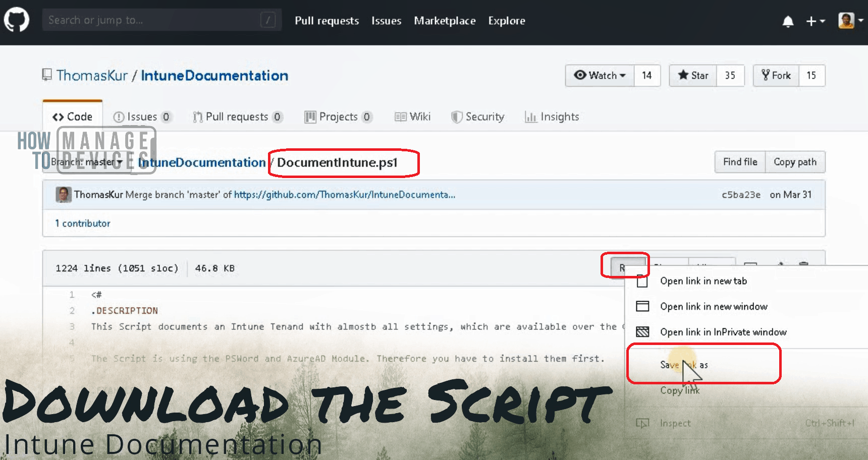The image size is (868, 460).
Task: View the 35 stargazers count
Action: click(x=730, y=76)
